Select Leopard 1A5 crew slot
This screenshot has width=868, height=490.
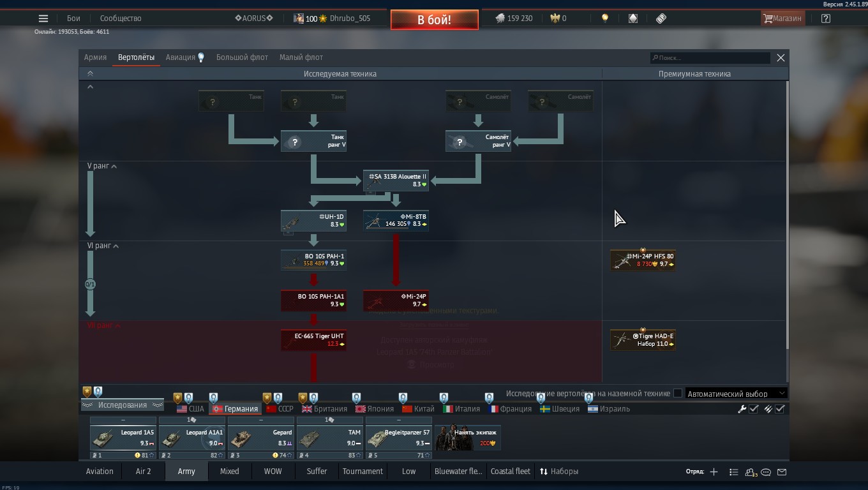pyautogui.click(x=123, y=438)
